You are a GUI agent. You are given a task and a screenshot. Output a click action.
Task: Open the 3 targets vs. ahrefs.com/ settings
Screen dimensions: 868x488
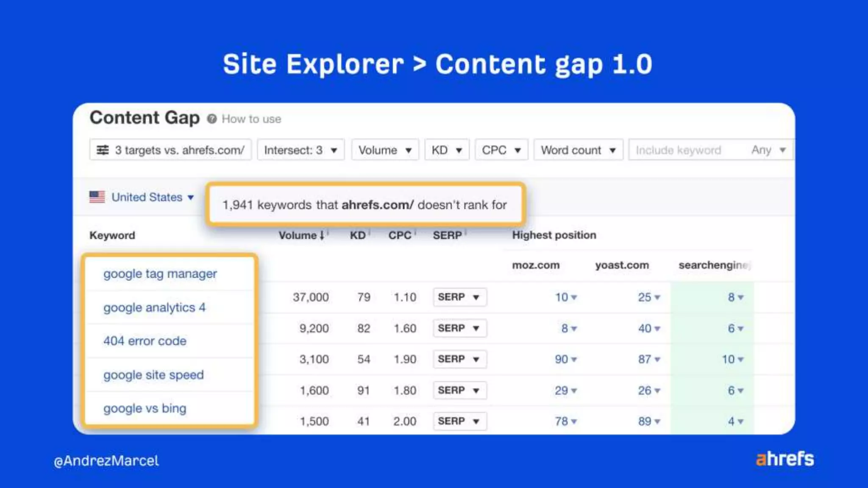tap(170, 150)
